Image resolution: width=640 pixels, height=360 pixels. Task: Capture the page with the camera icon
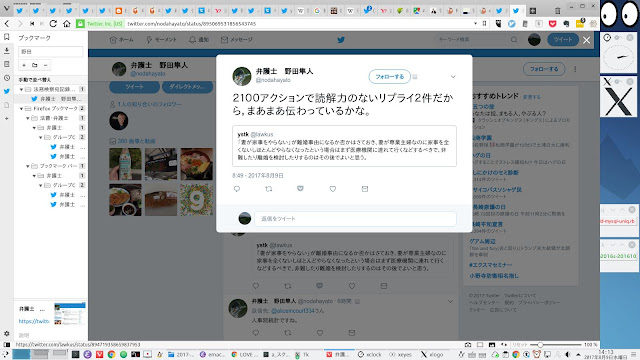468,345
